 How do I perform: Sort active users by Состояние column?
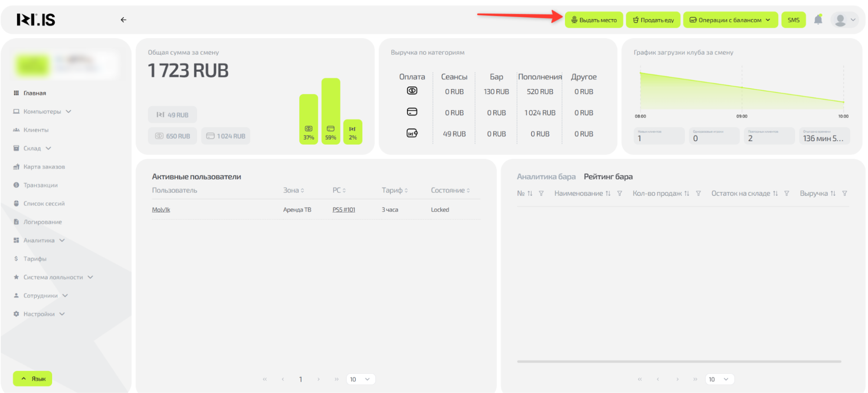(x=450, y=191)
